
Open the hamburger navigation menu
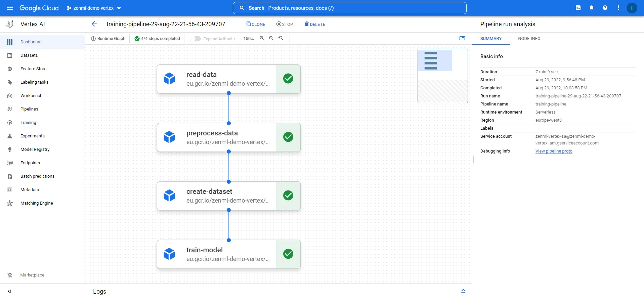[10, 8]
